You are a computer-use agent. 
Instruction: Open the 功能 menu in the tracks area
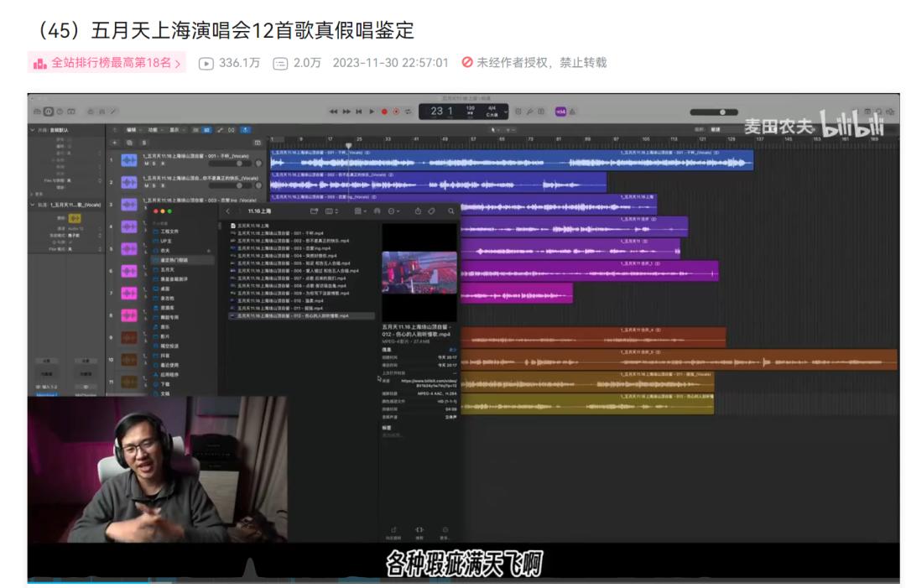(154, 130)
